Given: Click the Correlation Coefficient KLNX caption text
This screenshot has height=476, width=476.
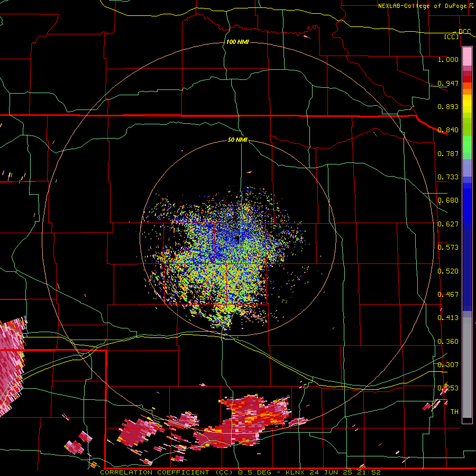Looking at the screenshot, I should [240, 472].
